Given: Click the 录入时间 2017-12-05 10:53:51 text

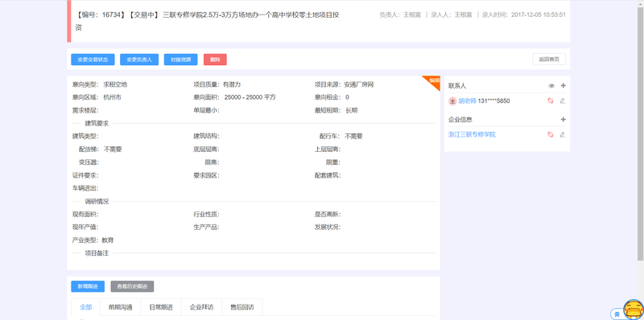Looking at the screenshot, I should point(524,14).
